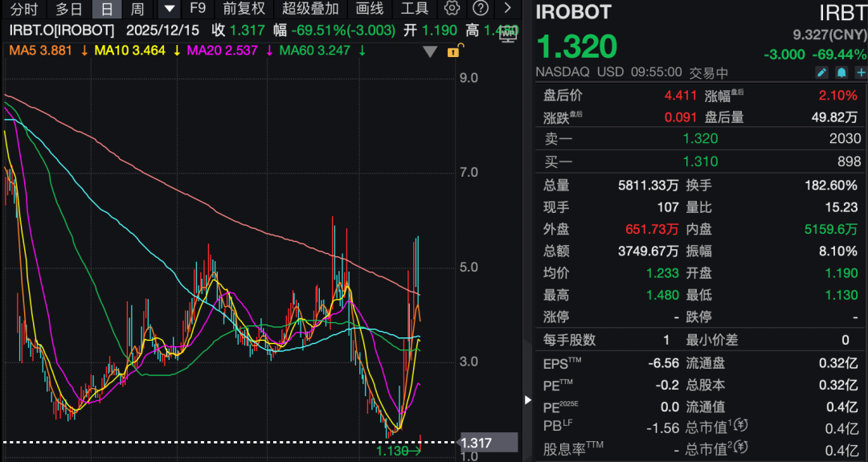Click the 总额 3749.67万 value
868x462 pixels.
[x=649, y=251]
